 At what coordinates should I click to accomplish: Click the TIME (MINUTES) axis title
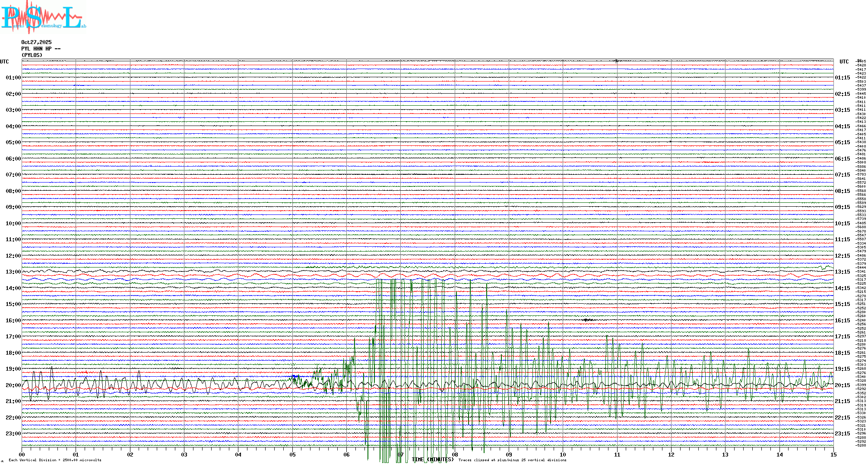(432, 460)
